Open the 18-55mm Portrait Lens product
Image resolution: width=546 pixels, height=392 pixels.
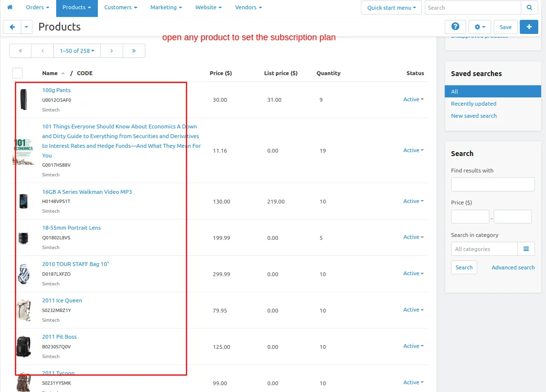tap(71, 228)
